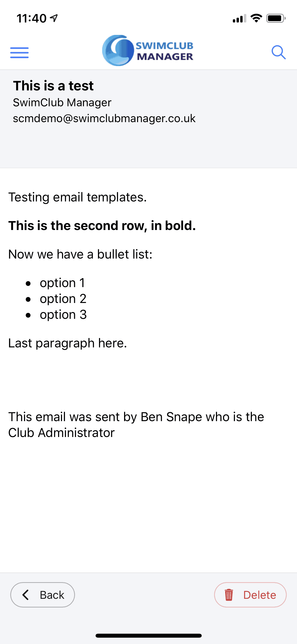
Task: Delete this test email
Action: tap(250, 595)
